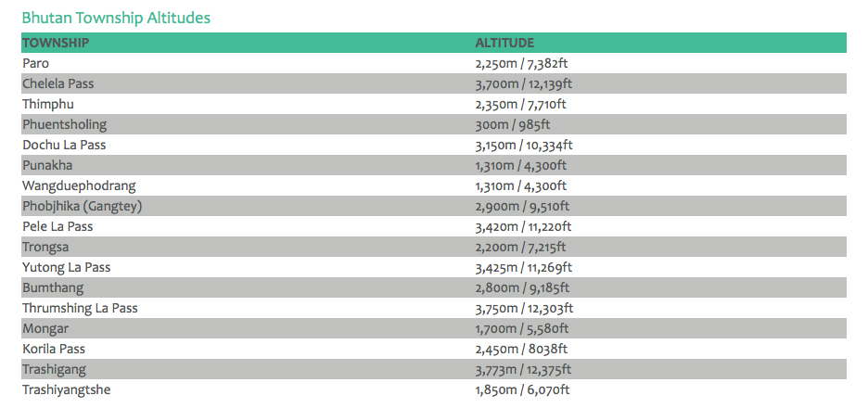868x408 pixels.
Task: Select the Thimphu township cell
Action: point(48,104)
